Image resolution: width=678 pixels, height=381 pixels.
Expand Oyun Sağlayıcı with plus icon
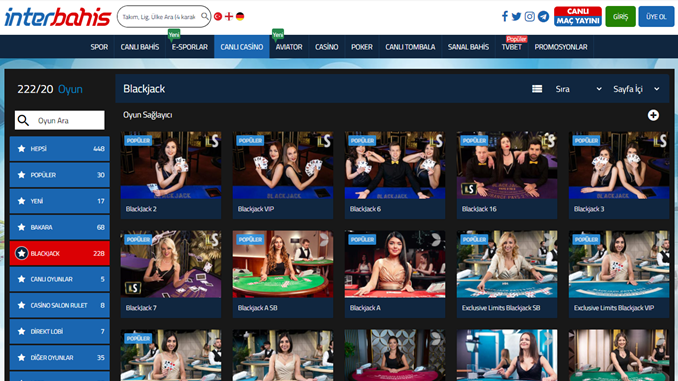(x=653, y=115)
